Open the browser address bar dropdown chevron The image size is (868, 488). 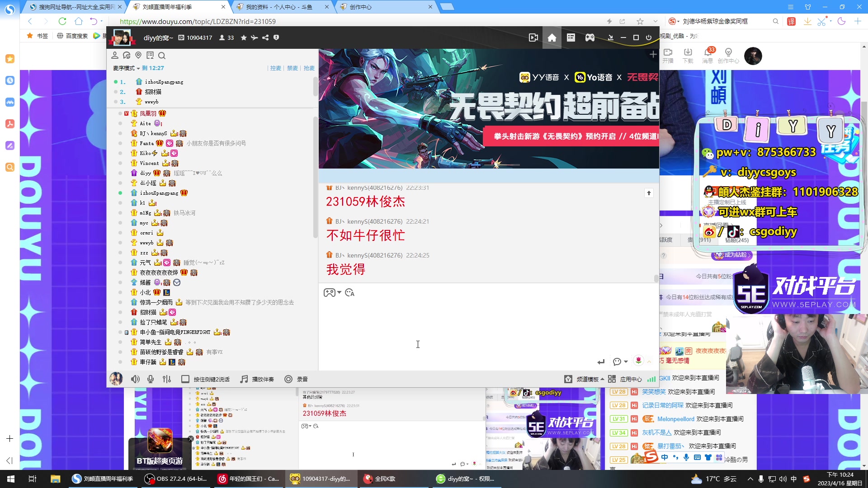pos(655,21)
